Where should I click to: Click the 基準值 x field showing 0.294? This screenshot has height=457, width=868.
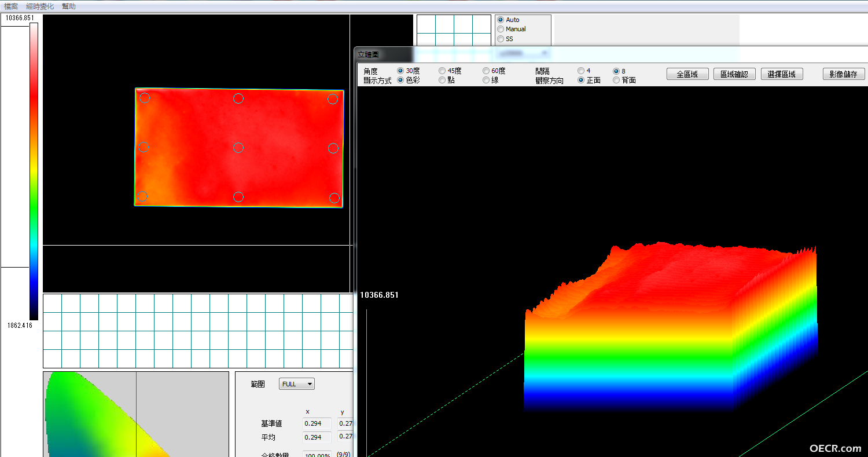pos(317,423)
